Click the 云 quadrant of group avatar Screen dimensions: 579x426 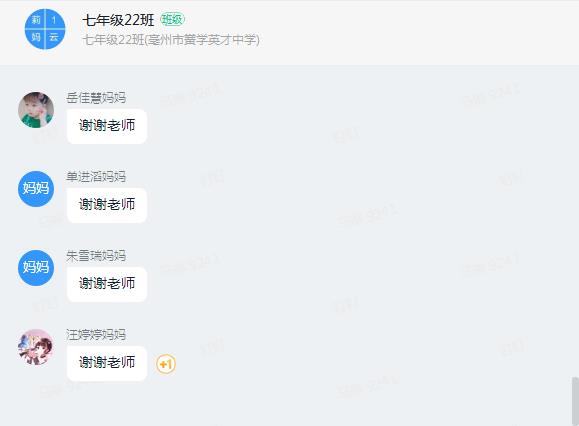tap(55, 38)
